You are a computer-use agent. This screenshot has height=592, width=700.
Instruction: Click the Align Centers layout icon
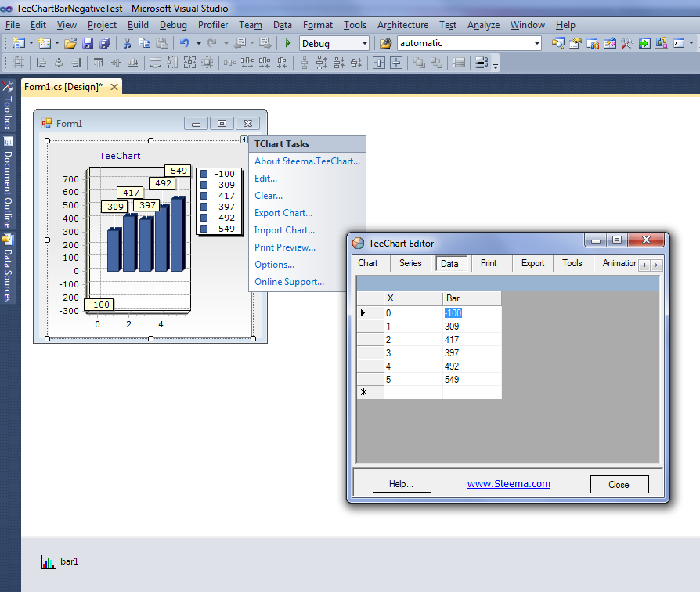(59, 63)
